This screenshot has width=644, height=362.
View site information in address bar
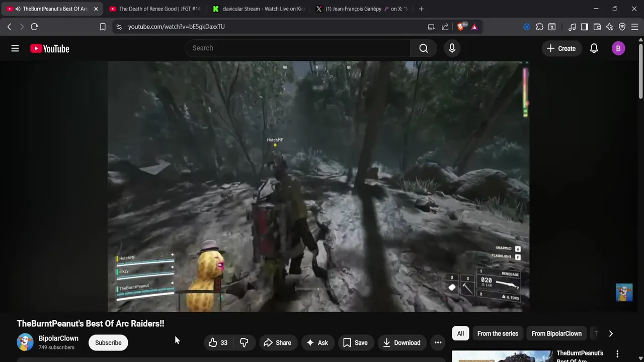(119, 27)
